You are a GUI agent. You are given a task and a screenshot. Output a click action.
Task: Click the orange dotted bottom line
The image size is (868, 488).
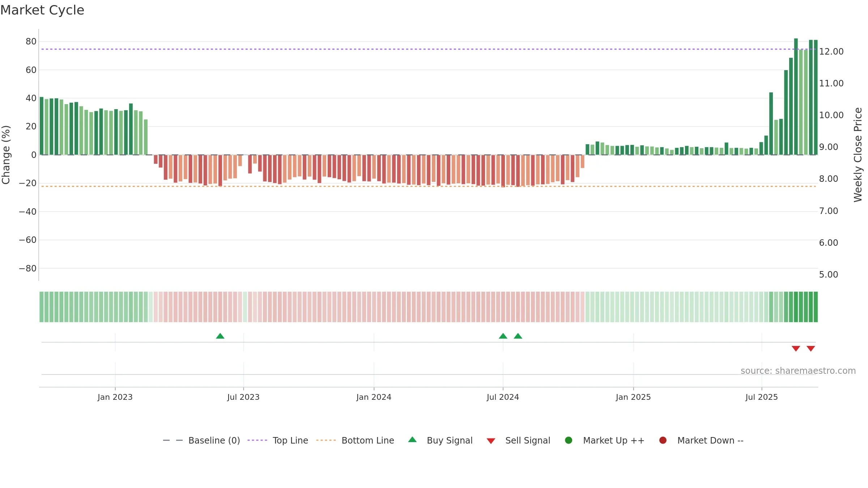pos(429,187)
